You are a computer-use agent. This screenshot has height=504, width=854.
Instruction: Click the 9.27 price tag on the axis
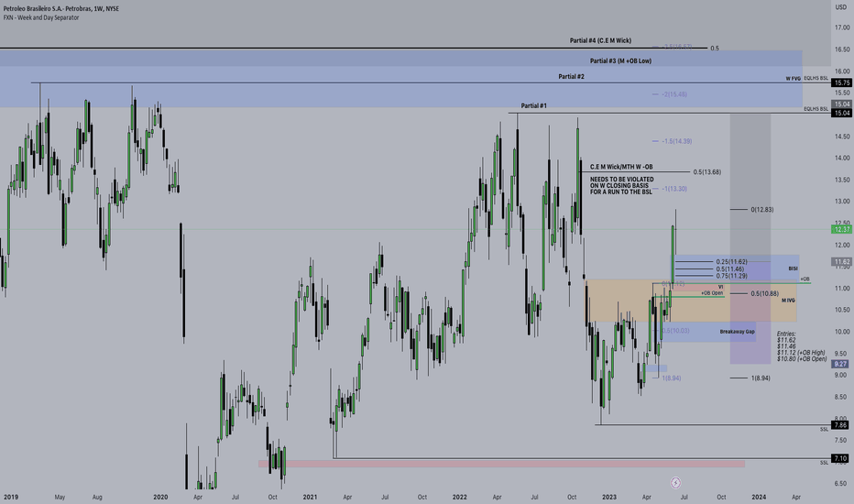coord(840,364)
